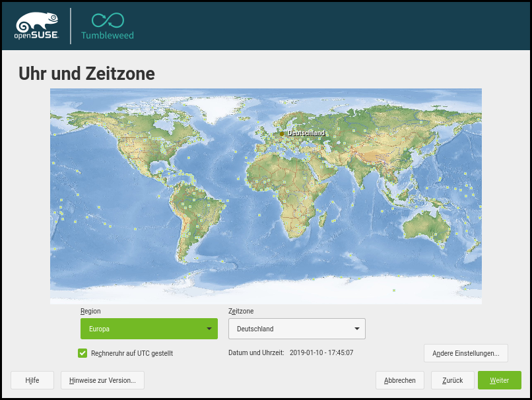
Task: Open Hinweise zur Version release notes
Action: [x=102, y=380]
